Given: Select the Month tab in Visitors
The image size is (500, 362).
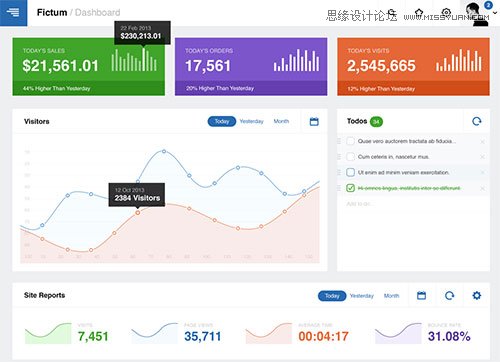Looking at the screenshot, I should (x=281, y=121).
